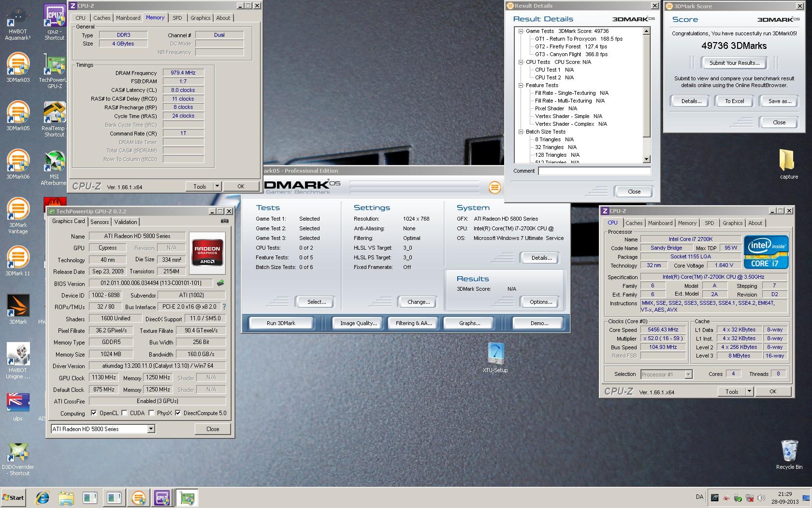Switch to the 3DMark05 taskbar button
Image resolution: width=812 pixels, height=508 pixels.
click(139, 498)
